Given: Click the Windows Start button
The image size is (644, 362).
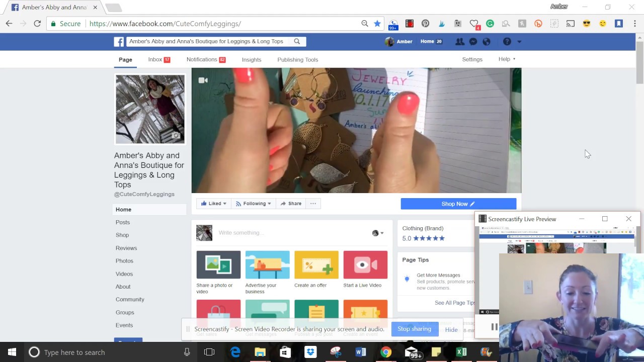Looking at the screenshot, I should (x=12, y=352).
